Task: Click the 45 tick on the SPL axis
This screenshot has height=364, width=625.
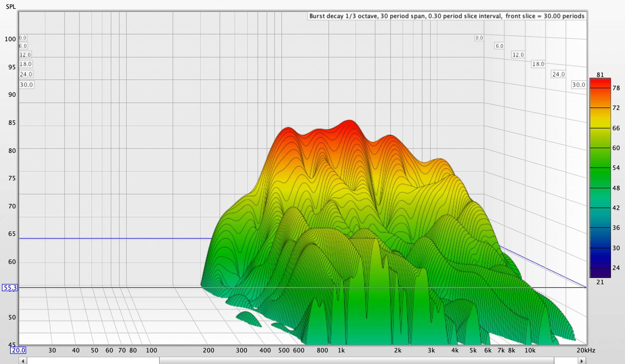Action: [12, 345]
